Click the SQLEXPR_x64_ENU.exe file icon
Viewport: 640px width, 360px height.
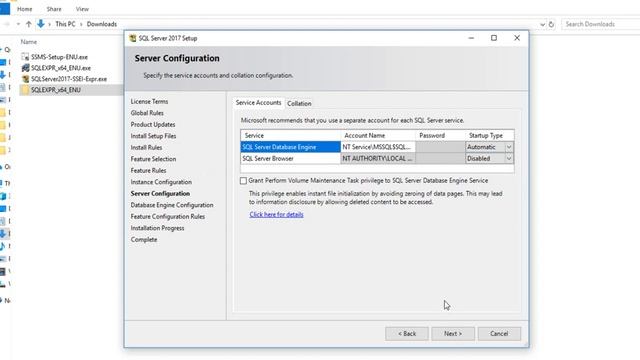[25, 68]
